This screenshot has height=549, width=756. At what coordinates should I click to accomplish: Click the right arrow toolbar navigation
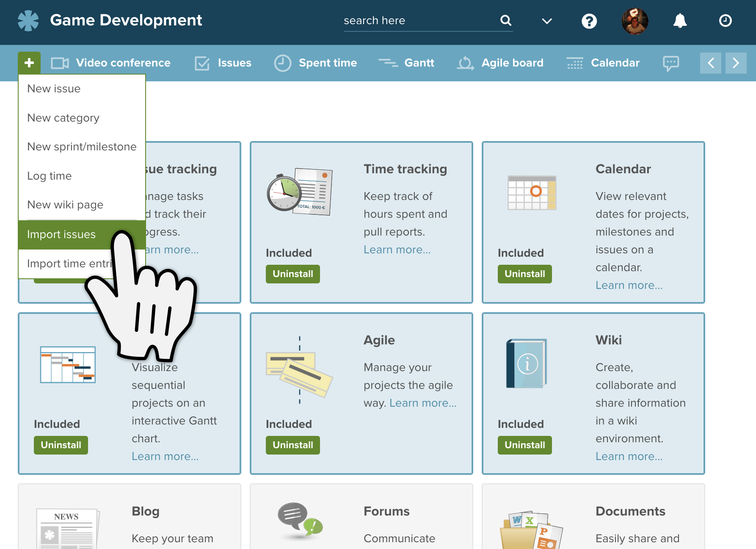tap(736, 63)
